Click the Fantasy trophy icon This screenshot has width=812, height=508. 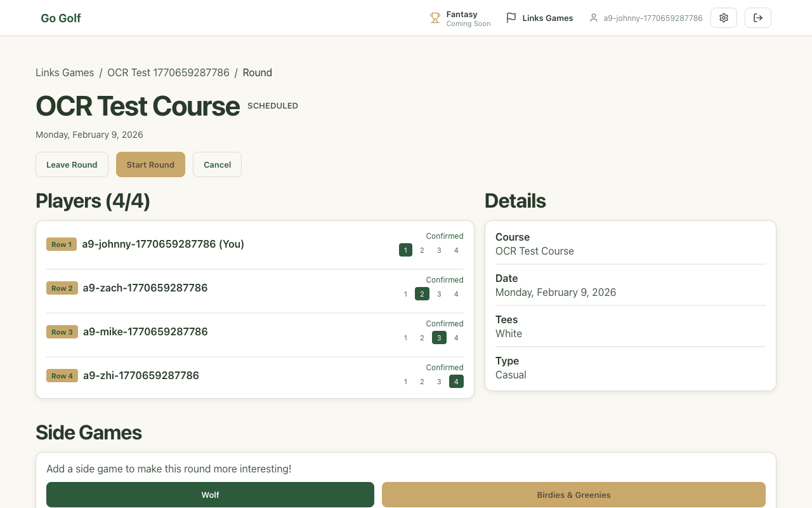pos(435,18)
